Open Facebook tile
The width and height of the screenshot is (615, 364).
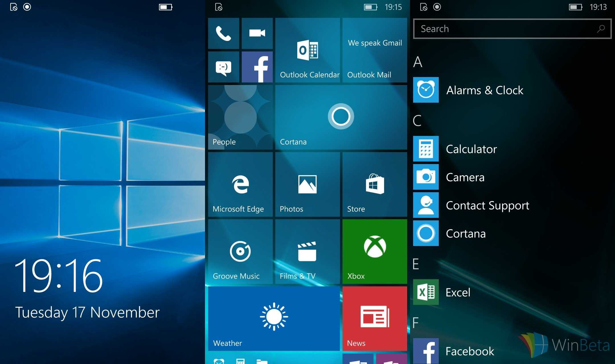click(258, 67)
